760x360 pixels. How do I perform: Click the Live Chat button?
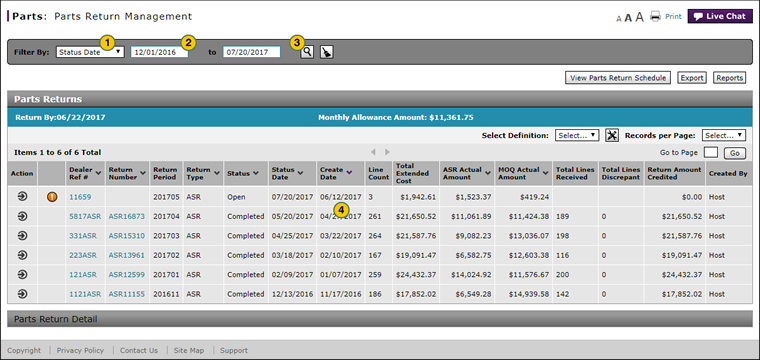pos(720,16)
